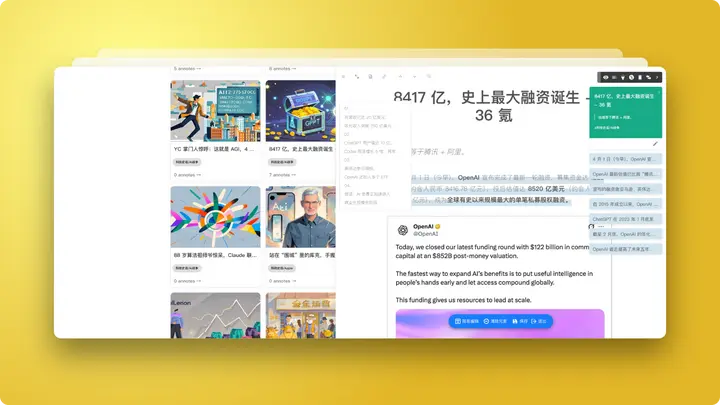Screen dimensions: 720x405
Task: Select 清除元素 in the blue floating toolbar
Action: (x=498, y=321)
